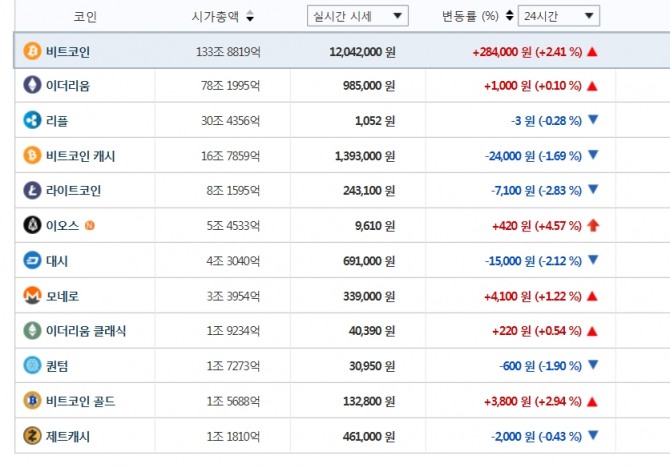Screen dimensions: 670x468
Task: Open the 비트코인 캐시 coin link
Action: [80, 156]
